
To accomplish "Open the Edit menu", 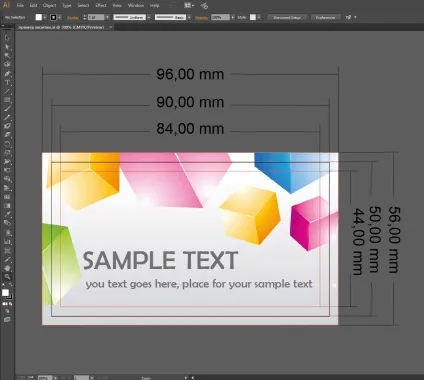I will (x=33, y=5).
